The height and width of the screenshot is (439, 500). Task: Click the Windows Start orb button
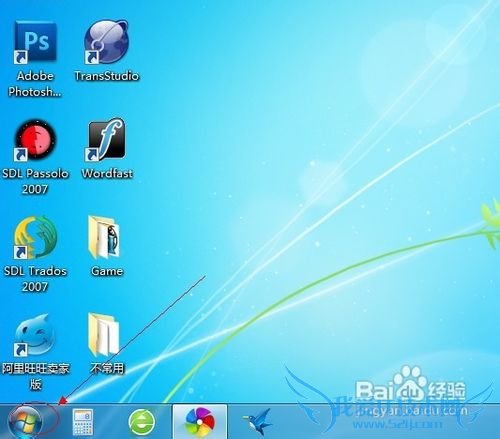pos(26,422)
